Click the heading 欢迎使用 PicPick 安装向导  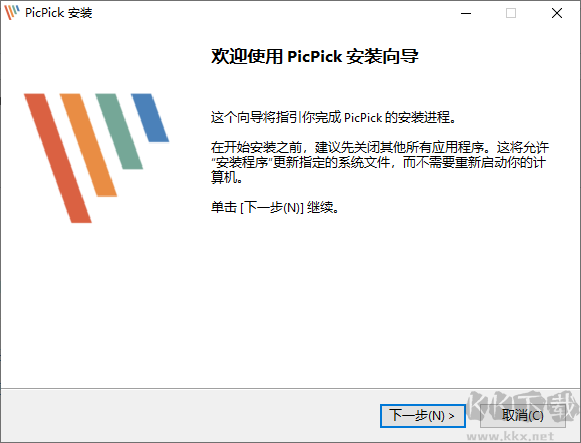pyautogui.click(x=315, y=57)
